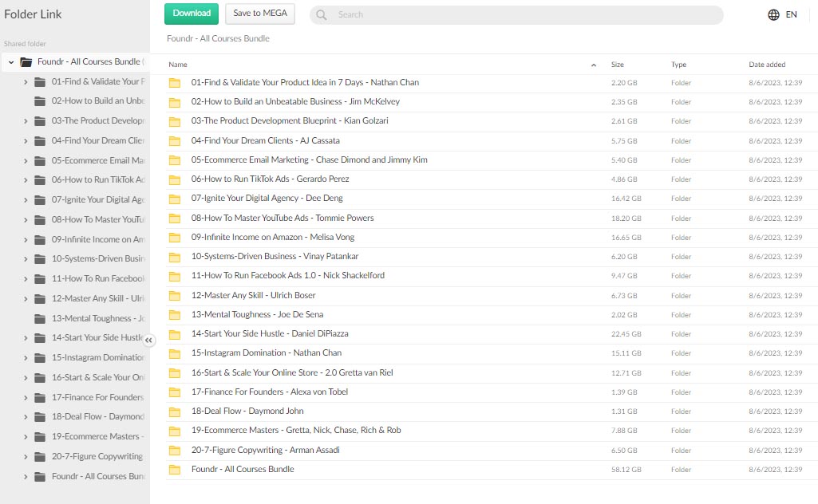818x504 pixels.
Task: Sort files by Name column header
Action: click(178, 65)
